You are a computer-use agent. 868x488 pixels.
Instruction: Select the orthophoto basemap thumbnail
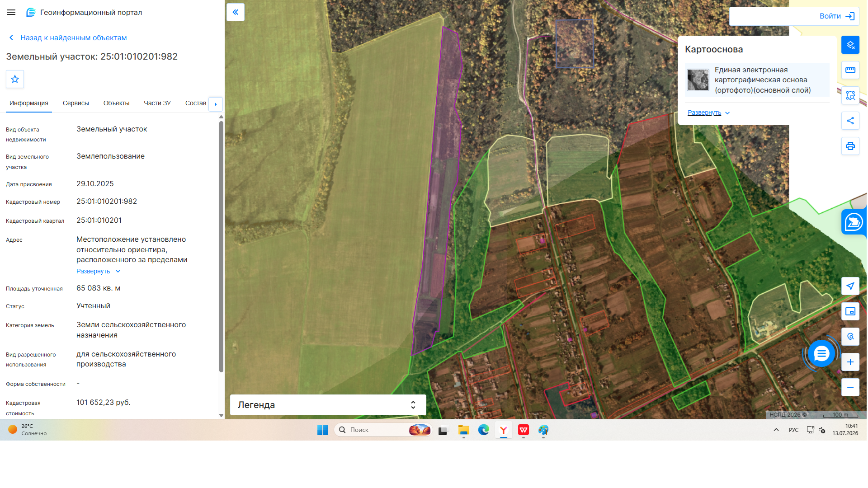pos(698,80)
